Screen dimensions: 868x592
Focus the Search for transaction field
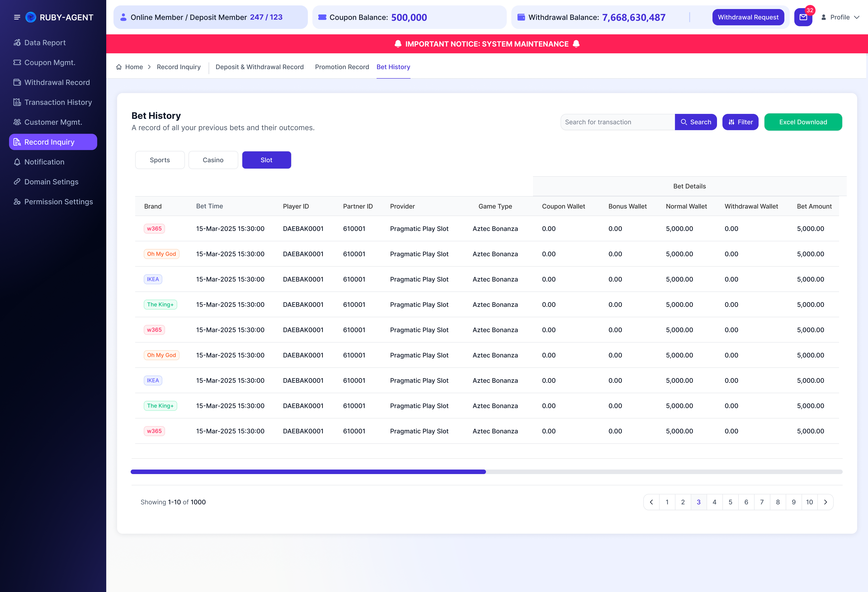(618, 122)
